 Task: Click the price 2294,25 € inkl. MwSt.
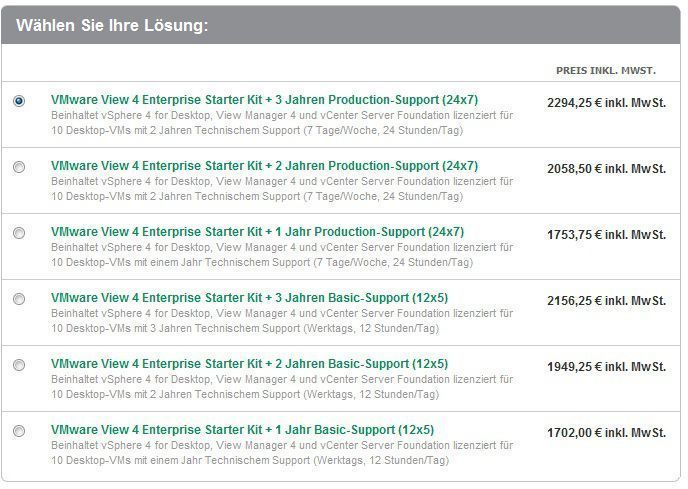[606, 103]
